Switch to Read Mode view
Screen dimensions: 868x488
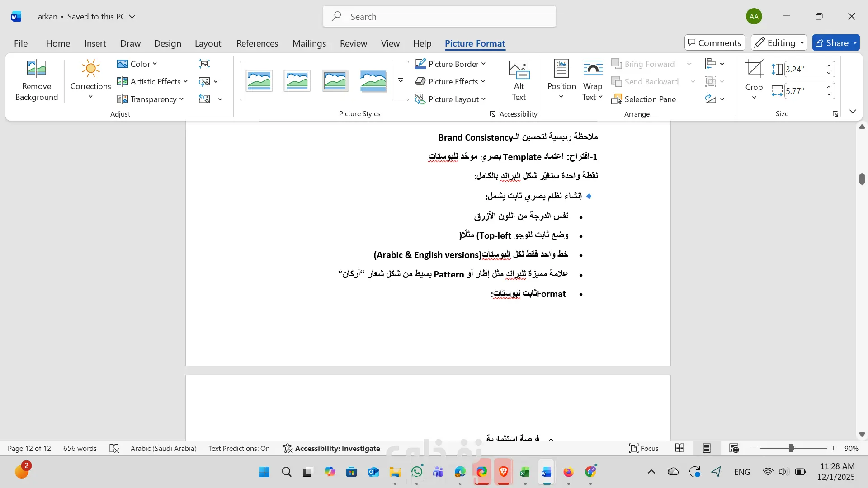pos(679,448)
